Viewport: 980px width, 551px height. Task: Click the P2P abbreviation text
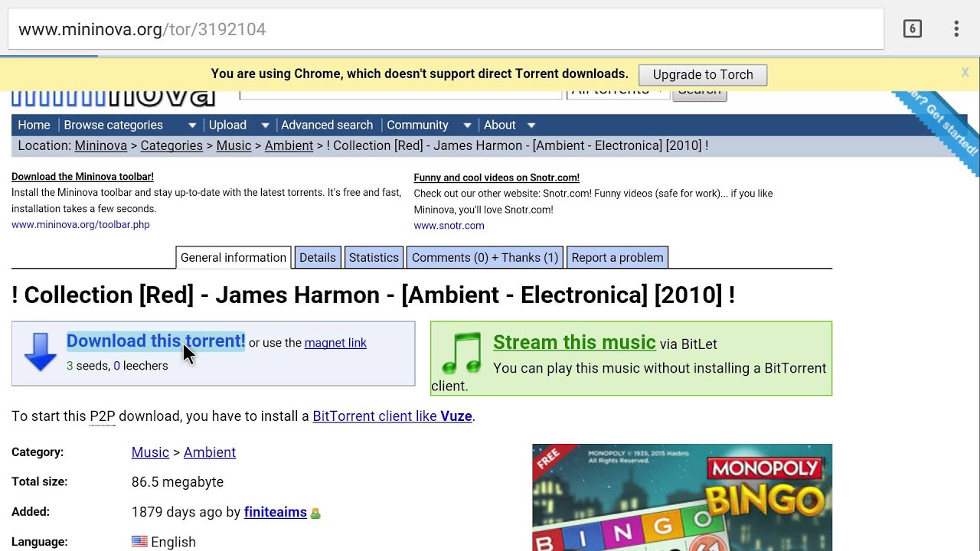coord(102,416)
